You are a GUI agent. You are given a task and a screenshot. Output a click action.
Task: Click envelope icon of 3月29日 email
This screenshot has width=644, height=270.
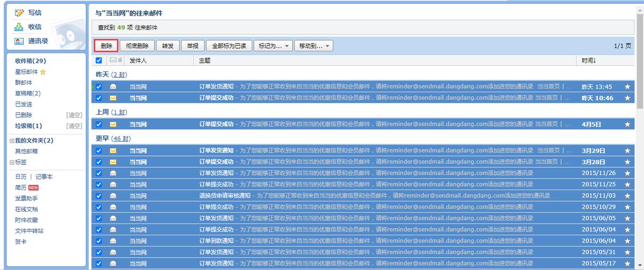click(x=113, y=151)
